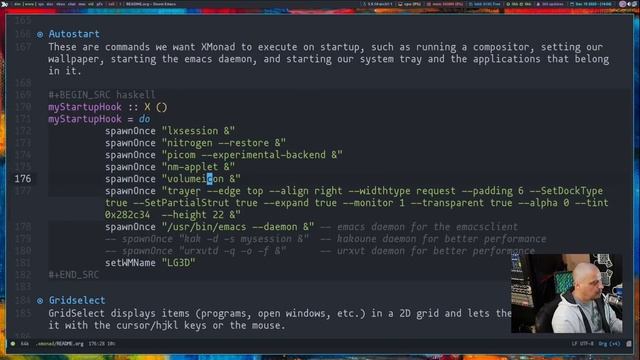Switch to the vid workspace

tap(91, 4)
